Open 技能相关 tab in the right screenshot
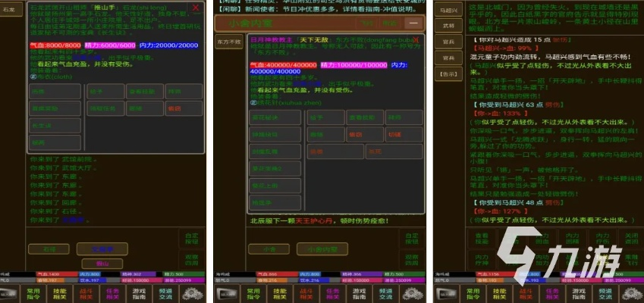This screenshot has width=644, height=303. (499, 294)
